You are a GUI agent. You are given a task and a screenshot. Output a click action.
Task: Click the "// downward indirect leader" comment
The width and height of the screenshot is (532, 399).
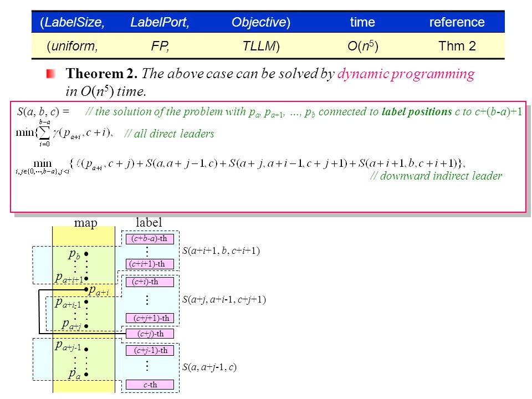436,176
